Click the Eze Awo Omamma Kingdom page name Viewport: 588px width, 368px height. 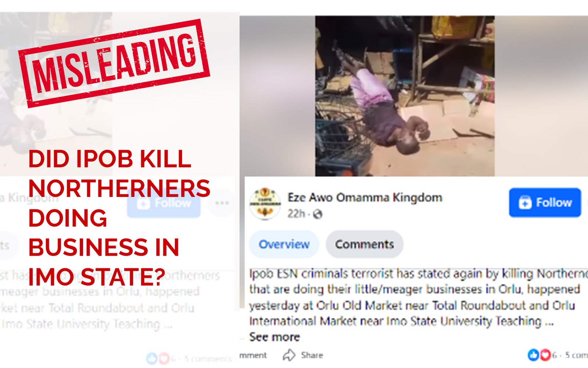click(365, 197)
